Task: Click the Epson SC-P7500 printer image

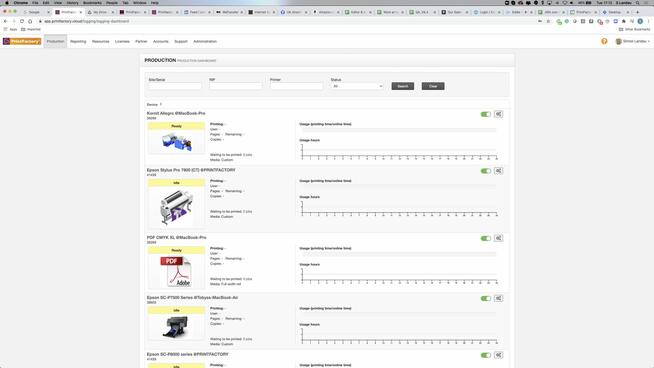Action: tap(176, 327)
